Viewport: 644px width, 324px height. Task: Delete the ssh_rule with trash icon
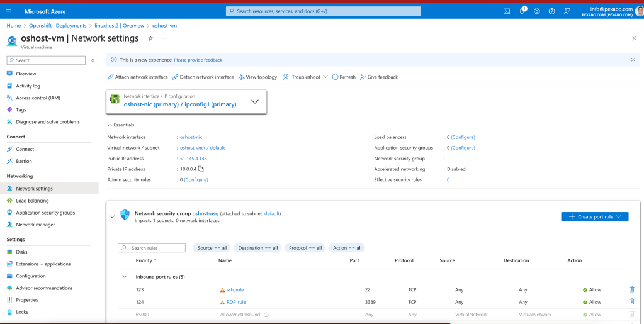pos(631,289)
